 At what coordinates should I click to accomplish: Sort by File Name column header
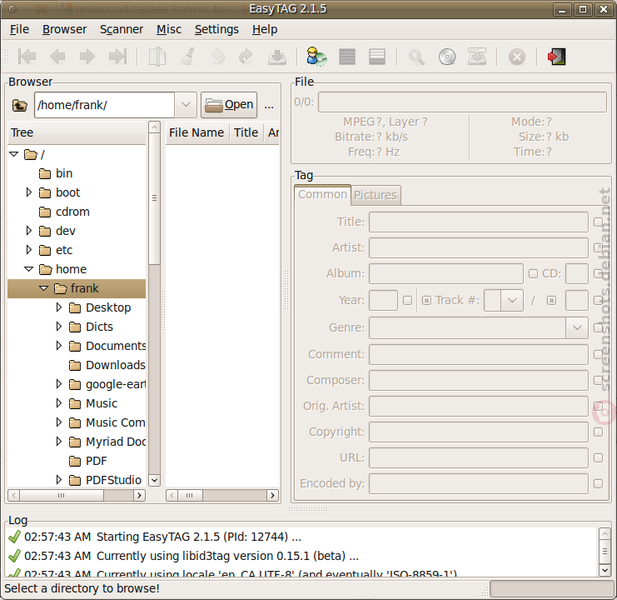point(196,133)
